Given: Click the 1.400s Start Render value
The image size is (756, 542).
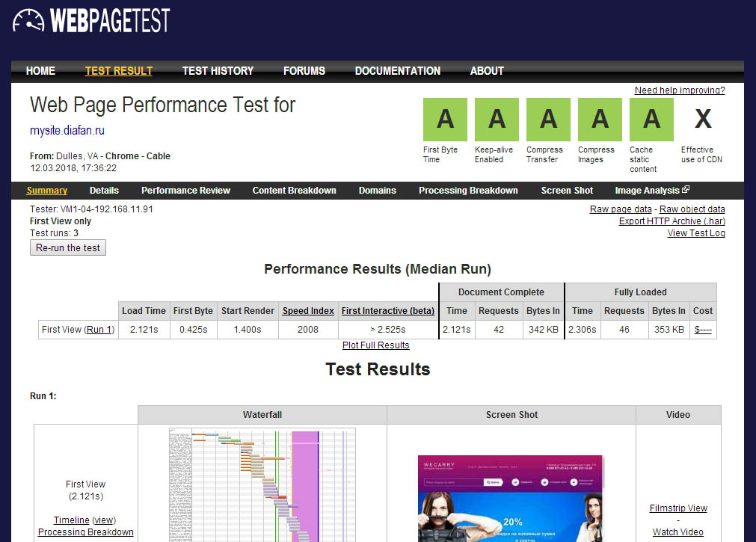Looking at the screenshot, I should [x=248, y=330].
